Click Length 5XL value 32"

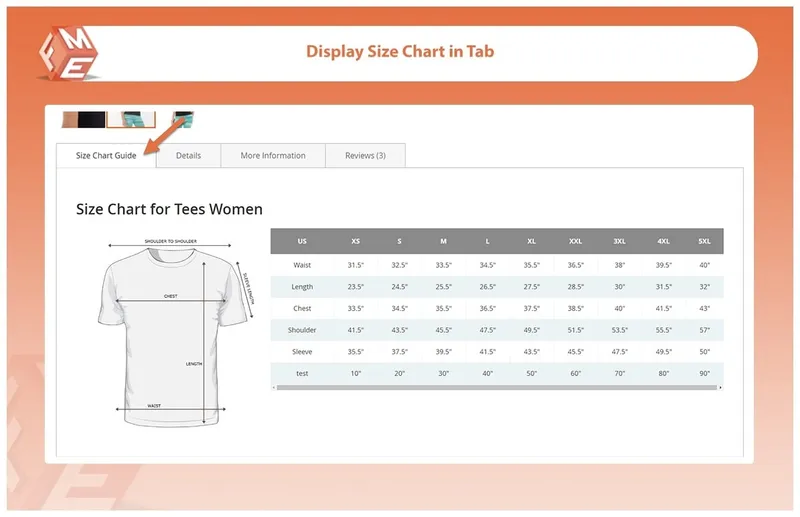[x=705, y=287]
